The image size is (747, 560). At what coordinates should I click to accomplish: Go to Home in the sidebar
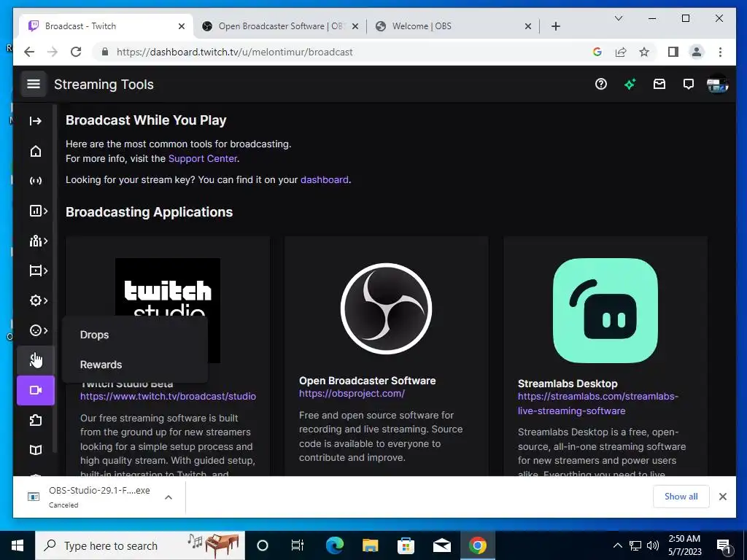(36, 151)
